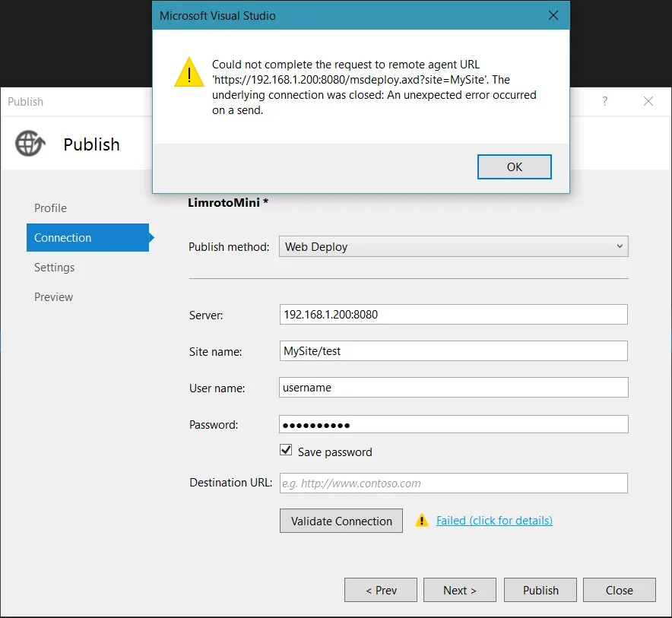
Task: Open the Profile section
Action: point(51,208)
